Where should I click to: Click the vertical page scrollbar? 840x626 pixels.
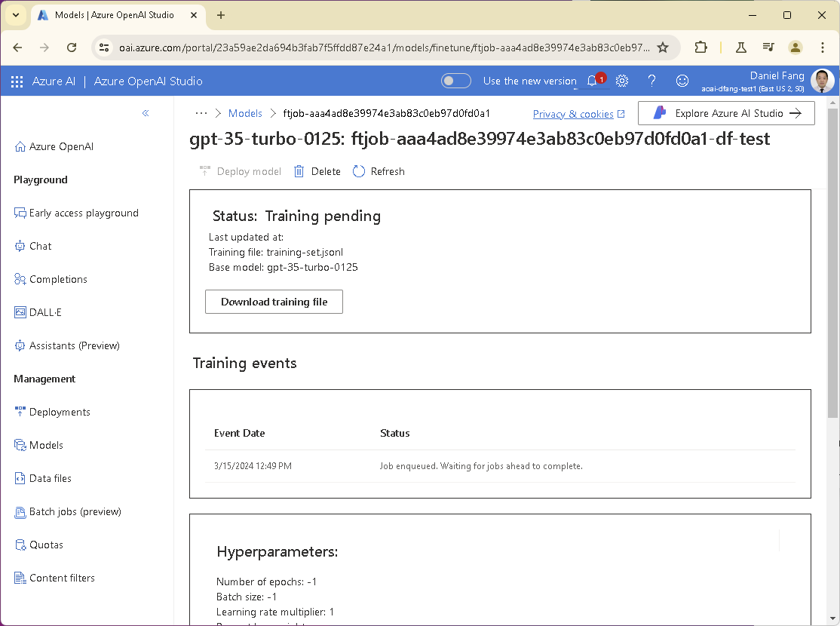pyautogui.click(x=832, y=262)
